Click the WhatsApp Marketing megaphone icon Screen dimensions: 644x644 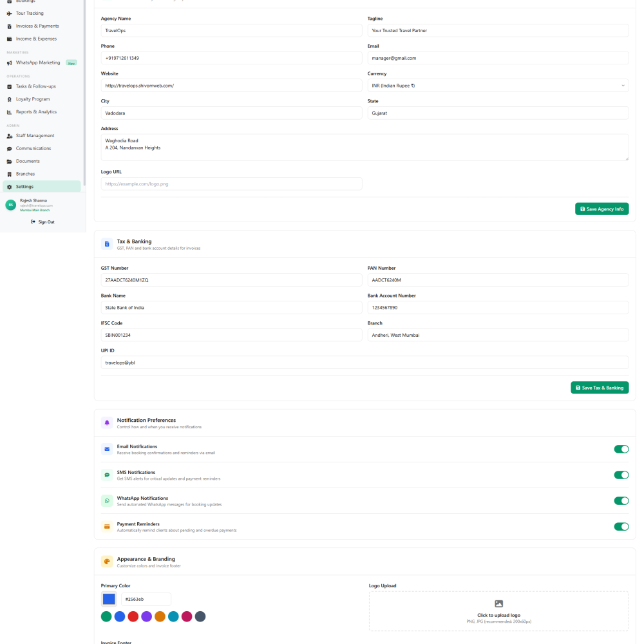(x=10, y=63)
